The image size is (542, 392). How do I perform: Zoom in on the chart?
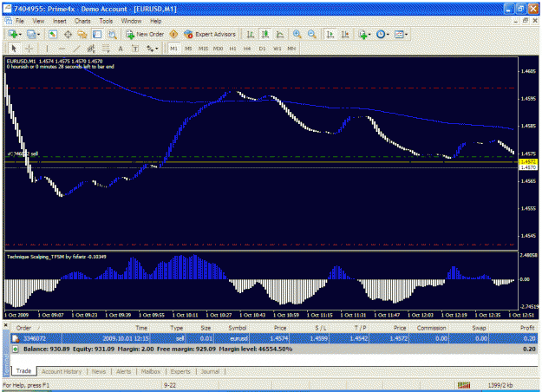click(x=297, y=34)
